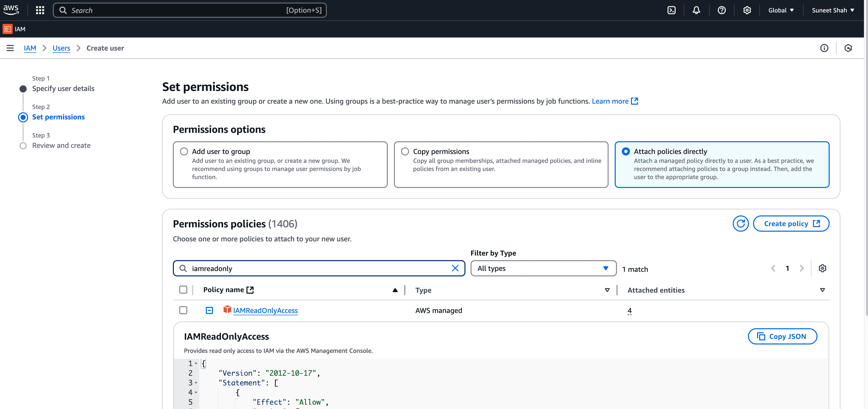Refresh the permissions policies list
Screen dimensions: 868x409
point(740,224)
